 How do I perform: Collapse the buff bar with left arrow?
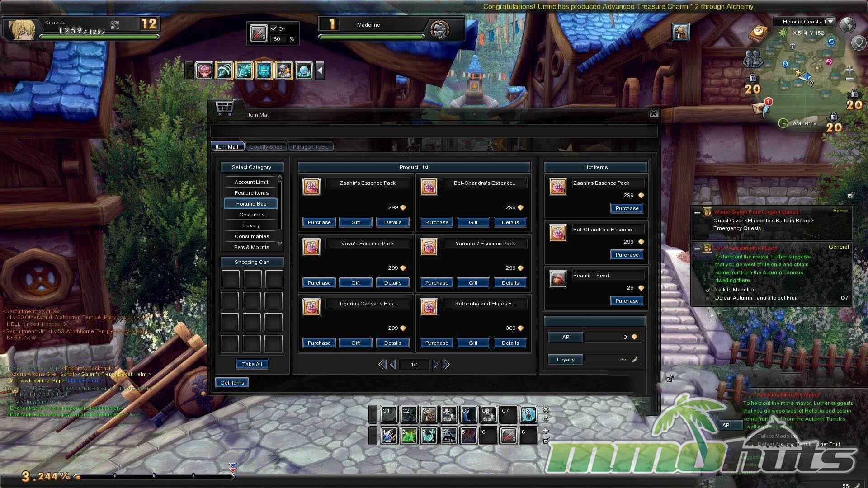click(320, 70)
